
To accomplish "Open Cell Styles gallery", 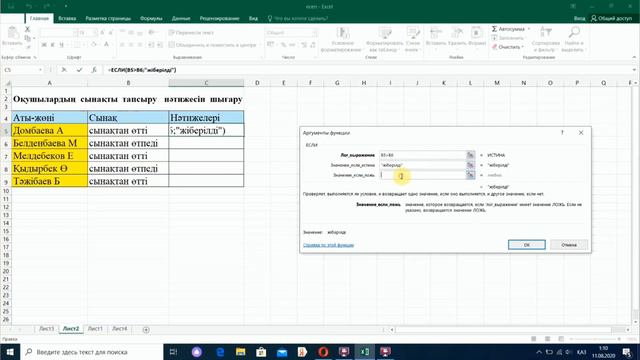I will 413,40.
